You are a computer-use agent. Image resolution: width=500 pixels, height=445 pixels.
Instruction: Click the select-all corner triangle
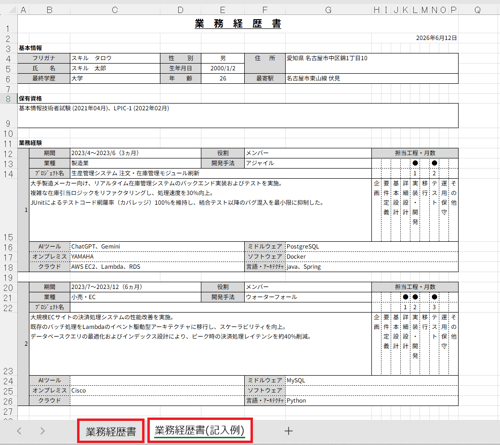pyautogui.click(x=13, y=10)
